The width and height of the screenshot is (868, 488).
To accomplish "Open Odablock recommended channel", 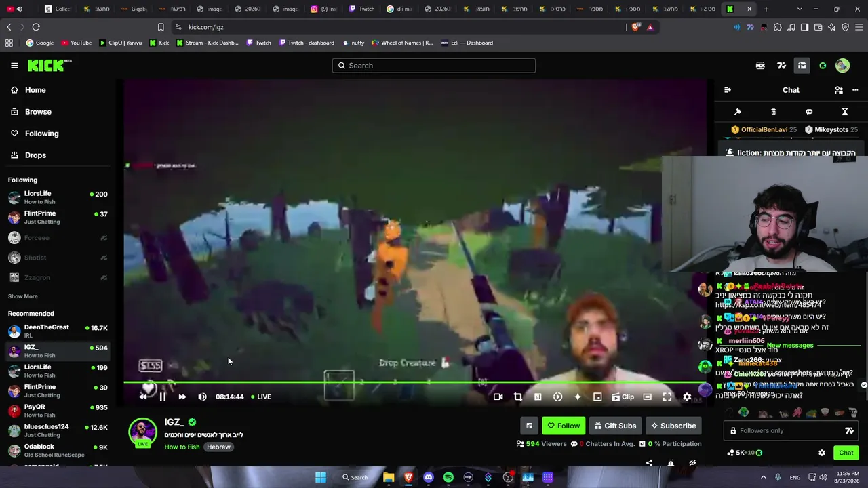I will pos(58,450).
